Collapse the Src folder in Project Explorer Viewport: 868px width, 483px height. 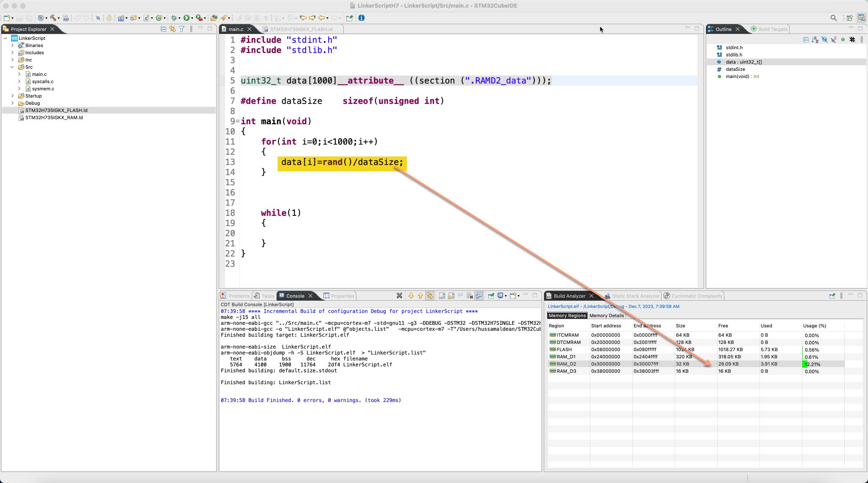point(13,67)
